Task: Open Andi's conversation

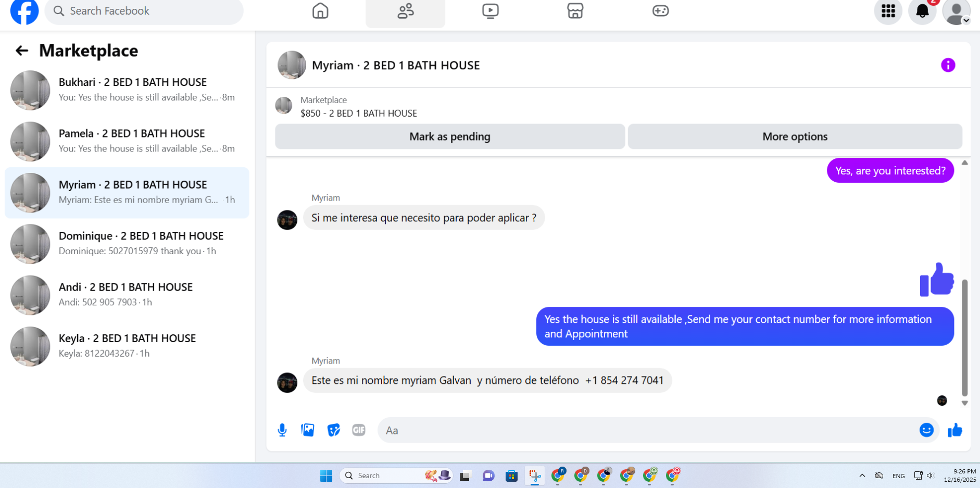Action: (127, 295)
